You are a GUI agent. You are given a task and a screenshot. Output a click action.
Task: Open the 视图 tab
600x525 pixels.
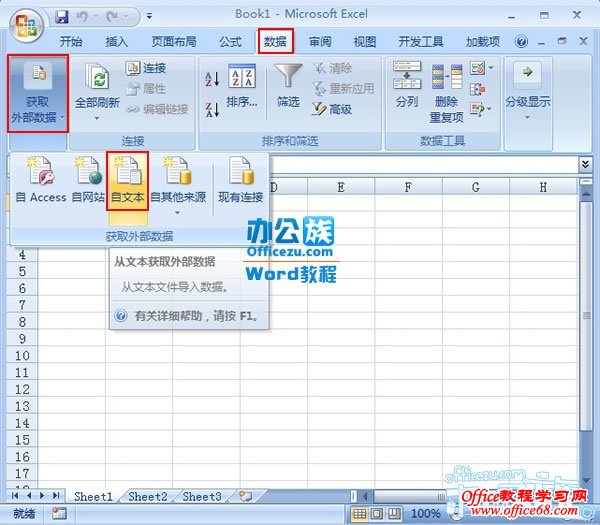pyautogui.click(x=365, y=42)
